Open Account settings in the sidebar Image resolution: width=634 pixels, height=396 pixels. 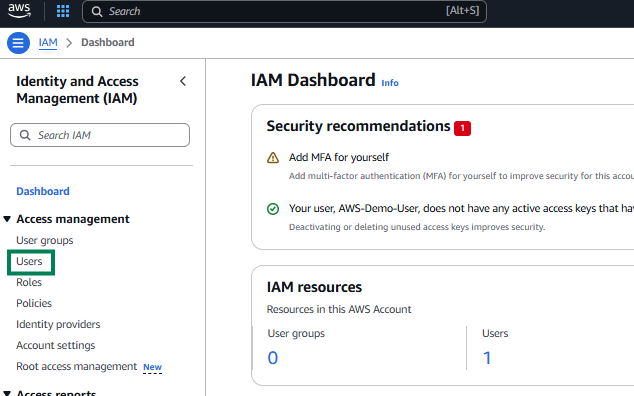pyautogui.click(x=56, y=345)
